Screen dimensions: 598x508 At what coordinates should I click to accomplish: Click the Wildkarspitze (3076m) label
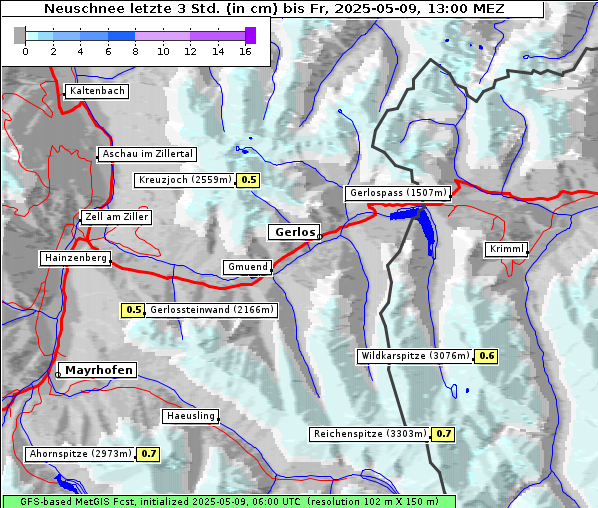pyautogui.click(x=415, y=356)
